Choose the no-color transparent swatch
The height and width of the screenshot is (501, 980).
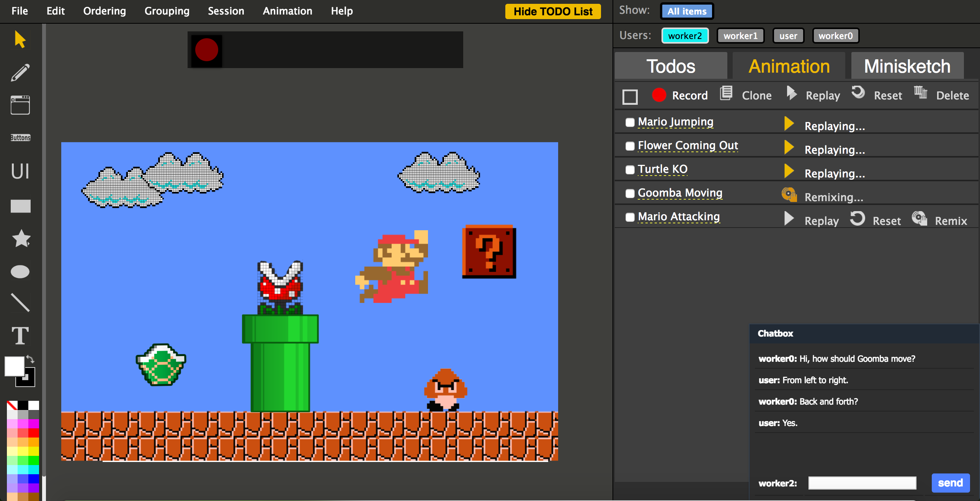(x=12, y=405)
